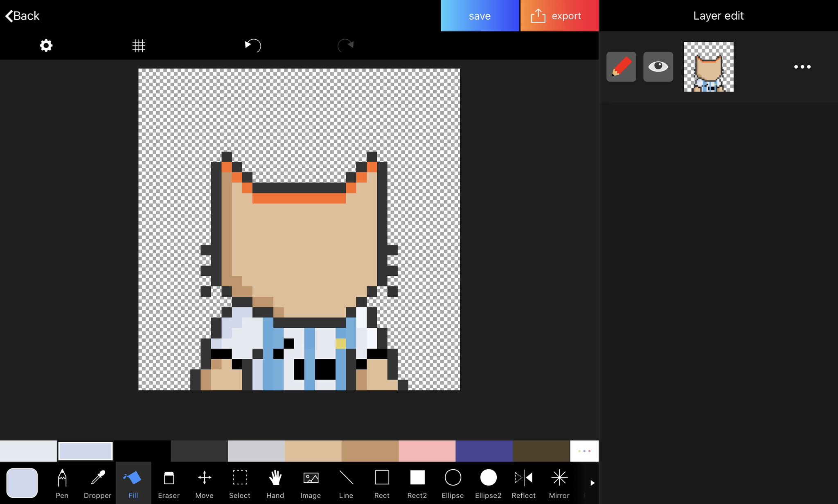Select the Mirror drawing tool
The image size is (838, 504).
point(559,483)
